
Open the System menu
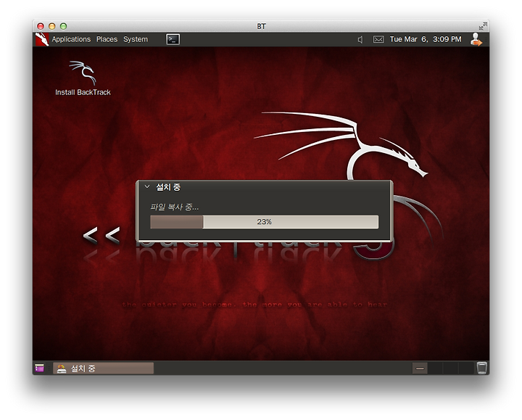[x=136, y=39]
